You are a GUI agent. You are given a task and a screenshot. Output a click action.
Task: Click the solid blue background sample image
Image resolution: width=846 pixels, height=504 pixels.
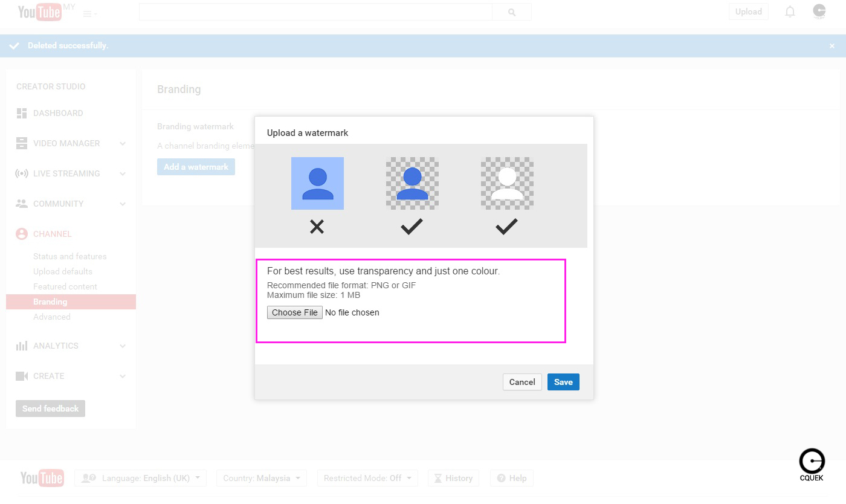click(317, 183)
